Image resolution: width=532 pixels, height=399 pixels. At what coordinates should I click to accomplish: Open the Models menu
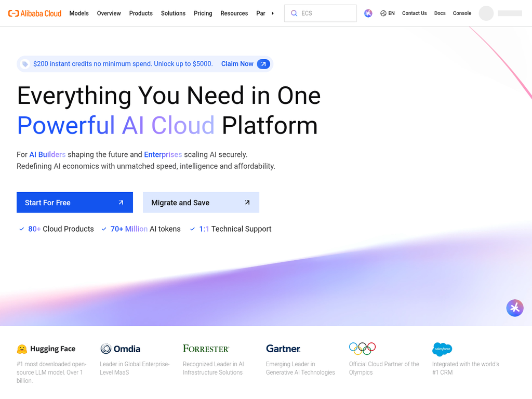pos(79,13)
